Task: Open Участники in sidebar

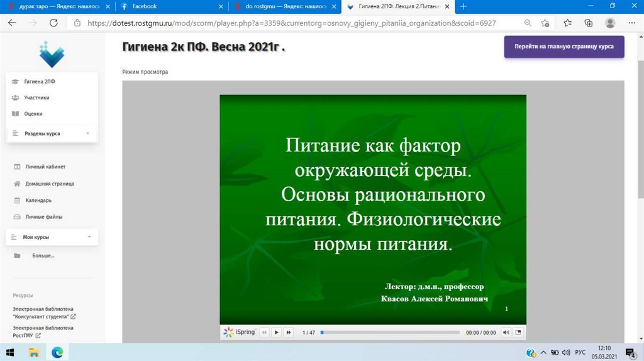Action: [x=37, y=97]
